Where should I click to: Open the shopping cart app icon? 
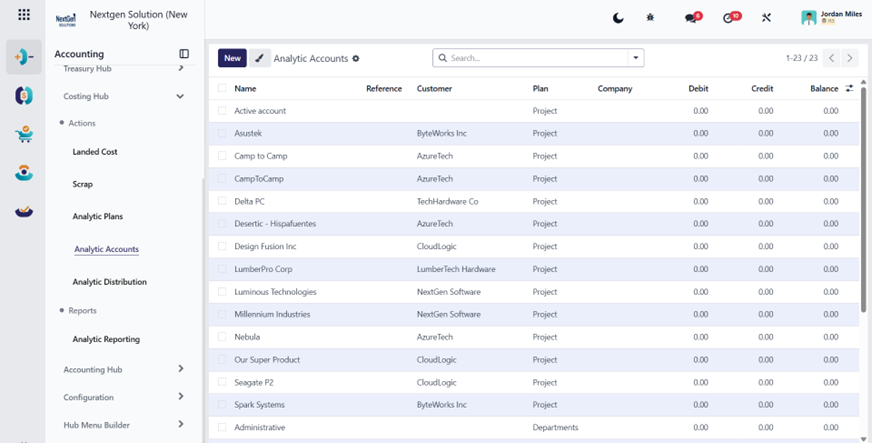click(x=24, y=135)
